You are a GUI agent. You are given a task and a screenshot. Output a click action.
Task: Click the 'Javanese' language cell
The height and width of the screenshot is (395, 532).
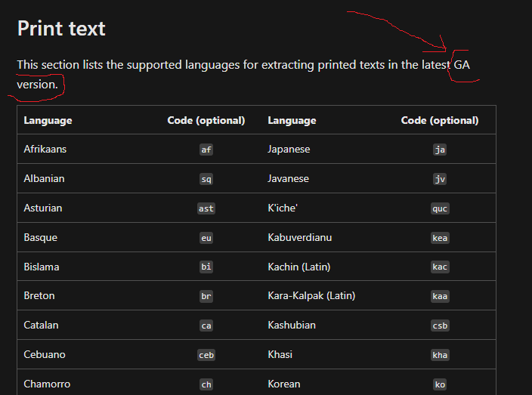(x=288, y=179)
